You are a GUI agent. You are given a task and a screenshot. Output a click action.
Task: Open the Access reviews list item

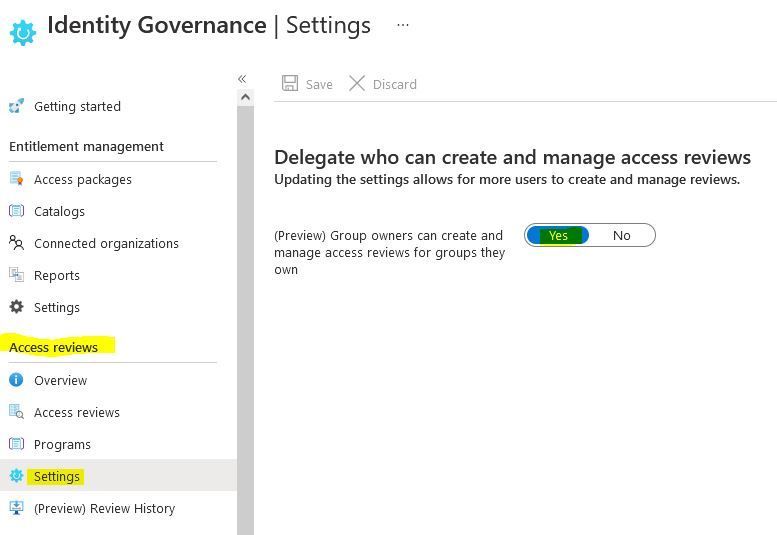click(77, 413)
